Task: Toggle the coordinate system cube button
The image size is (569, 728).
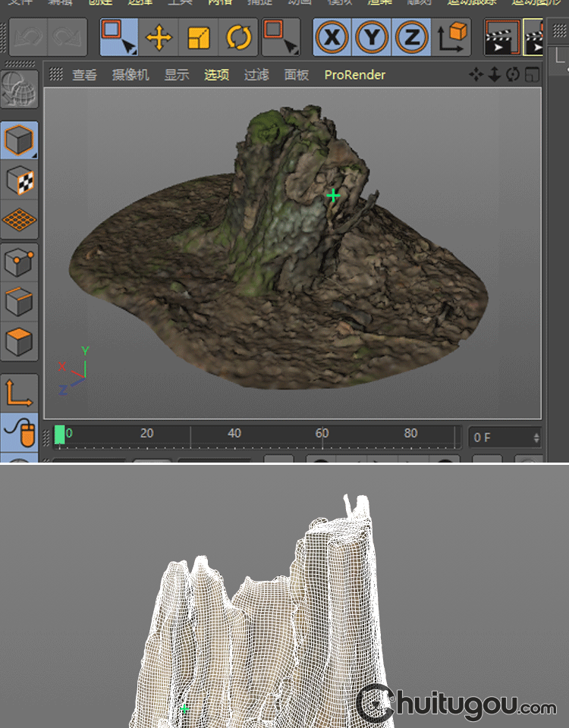Action: pyautogui.click(x=452, y=37)
